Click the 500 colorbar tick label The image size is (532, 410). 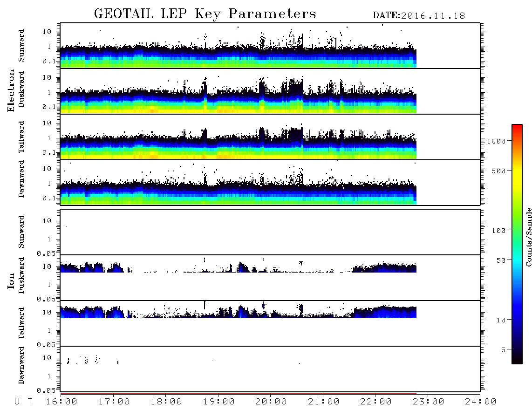[498, 171]
